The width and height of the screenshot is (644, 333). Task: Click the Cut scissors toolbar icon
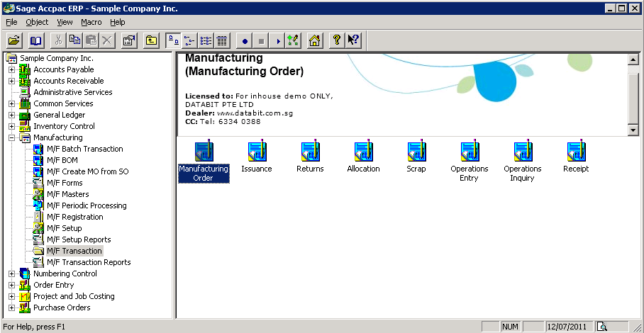[58, 40]
